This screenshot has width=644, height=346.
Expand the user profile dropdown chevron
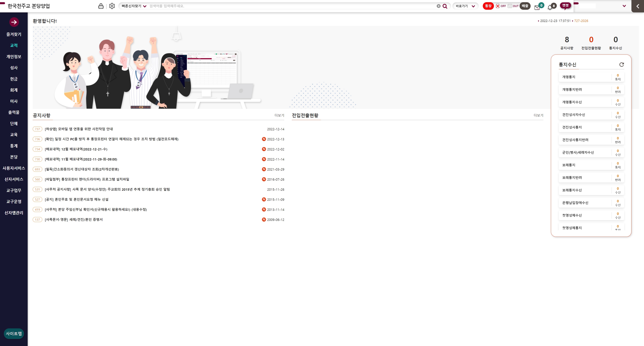pos(624,6)
